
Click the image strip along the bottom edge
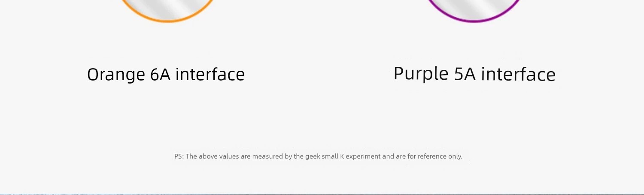[x=322, y=193]
